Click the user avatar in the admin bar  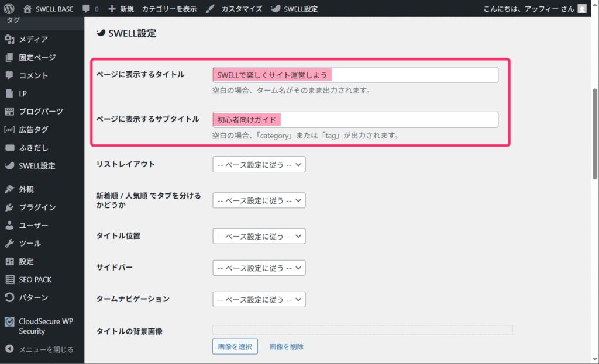582,8
